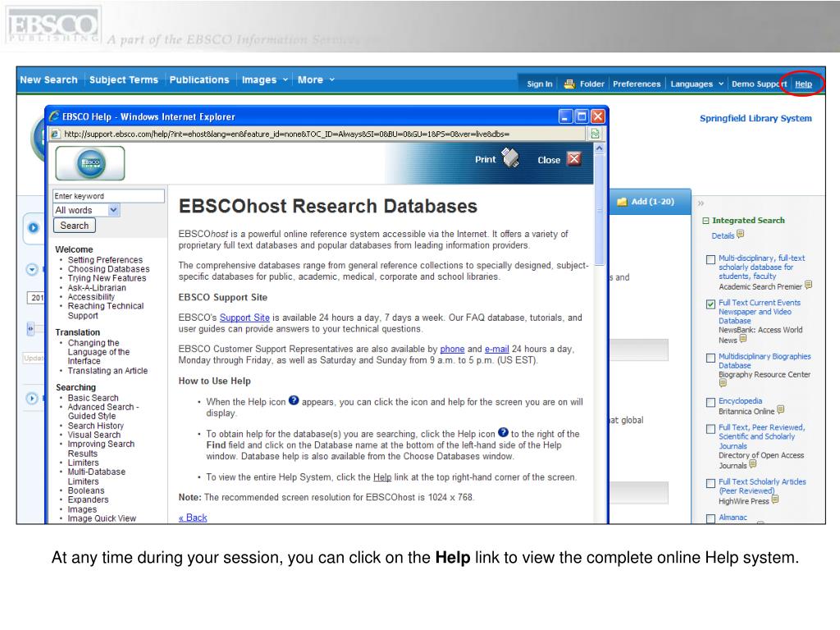The image size is (840, 630).
Task: Click New Search in the toolbar
Action: click(48, 80)
